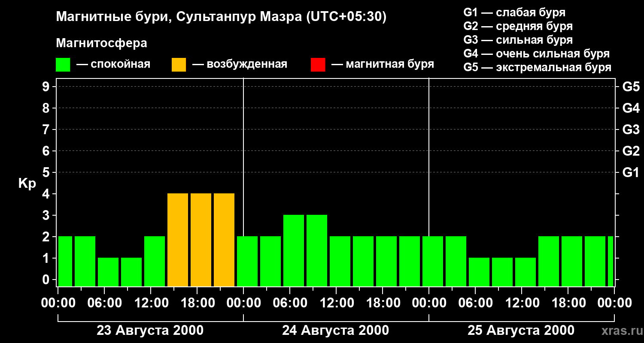This screenshot has height=343, width=644.
Task: Click the orange 'возбужденная' legend swatch
Action: pos(179,65)
